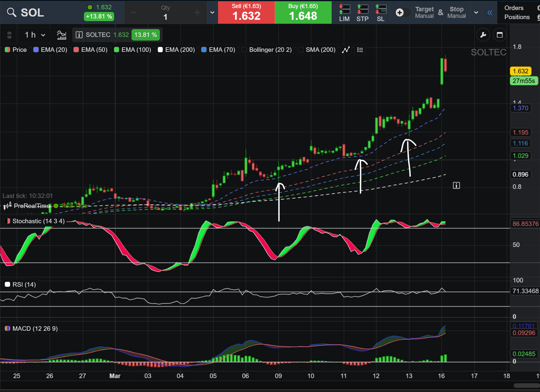Expand the quantity dropdown arrow
This screenshot has width=540, height=392.
(212, 13)
